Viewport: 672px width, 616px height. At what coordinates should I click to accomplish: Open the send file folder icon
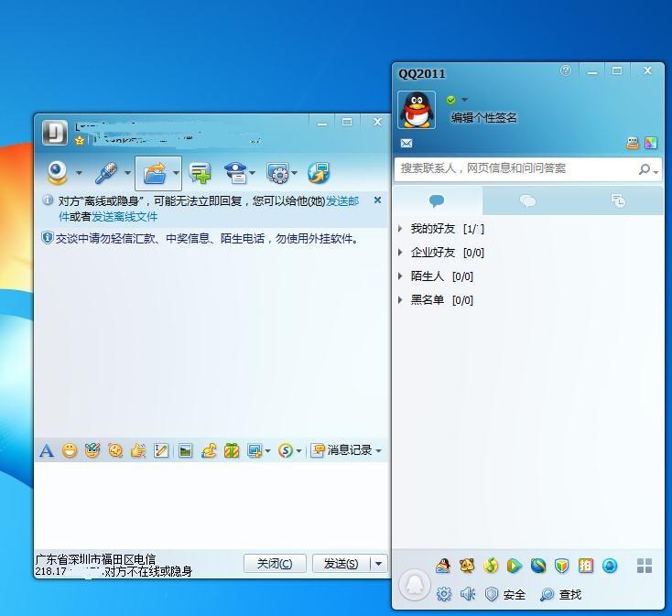coord(155,173)
